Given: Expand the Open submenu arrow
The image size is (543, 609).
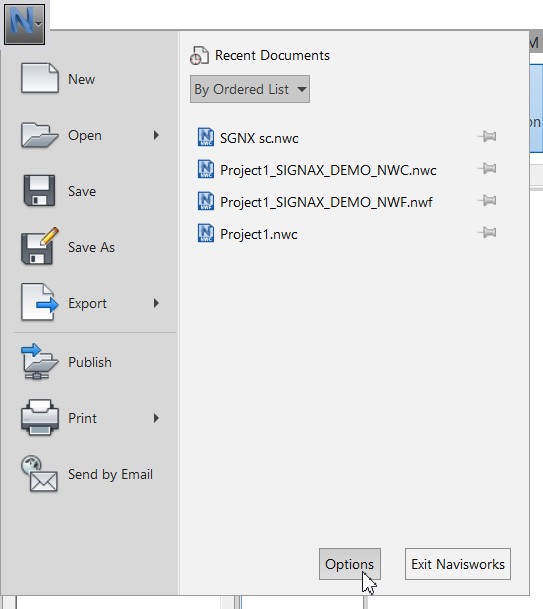Looking at the screenshot, I should pos(156,135).
